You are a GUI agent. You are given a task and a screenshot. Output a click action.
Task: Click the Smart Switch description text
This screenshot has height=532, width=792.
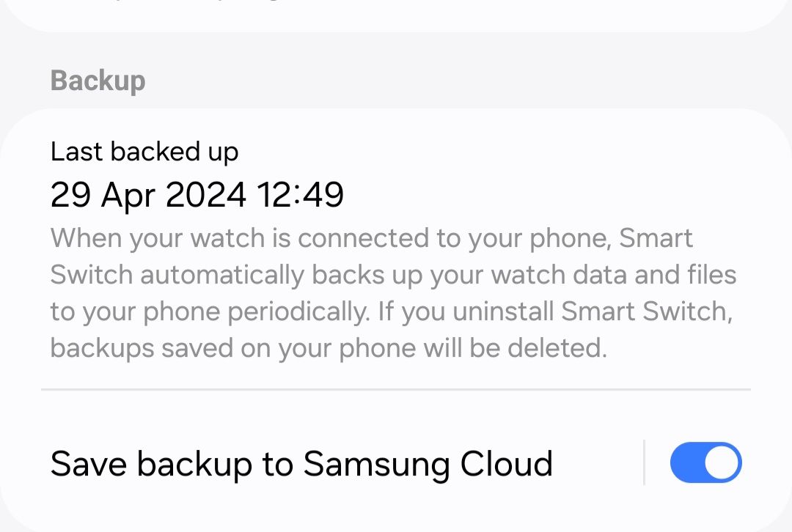pos(394,292)
